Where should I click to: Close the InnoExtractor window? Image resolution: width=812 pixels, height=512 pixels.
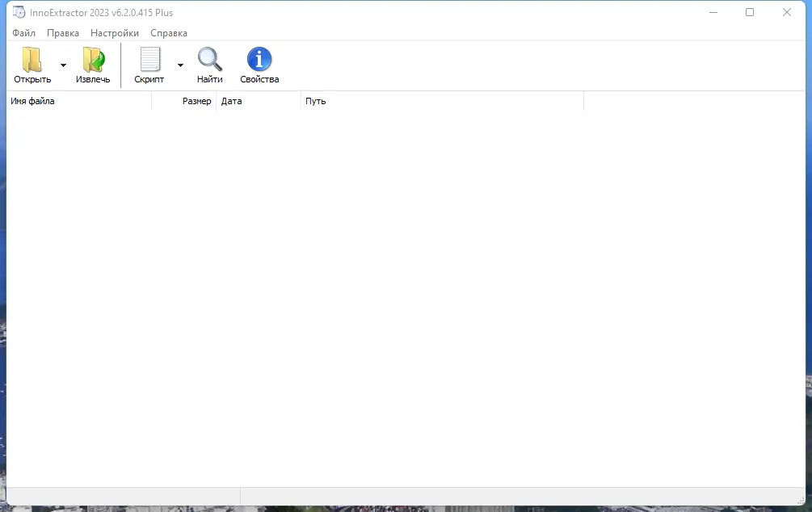[x=787, y=12]
